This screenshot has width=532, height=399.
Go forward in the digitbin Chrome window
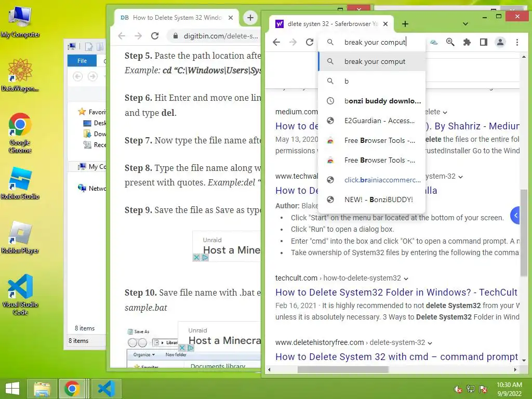[138, 36]
